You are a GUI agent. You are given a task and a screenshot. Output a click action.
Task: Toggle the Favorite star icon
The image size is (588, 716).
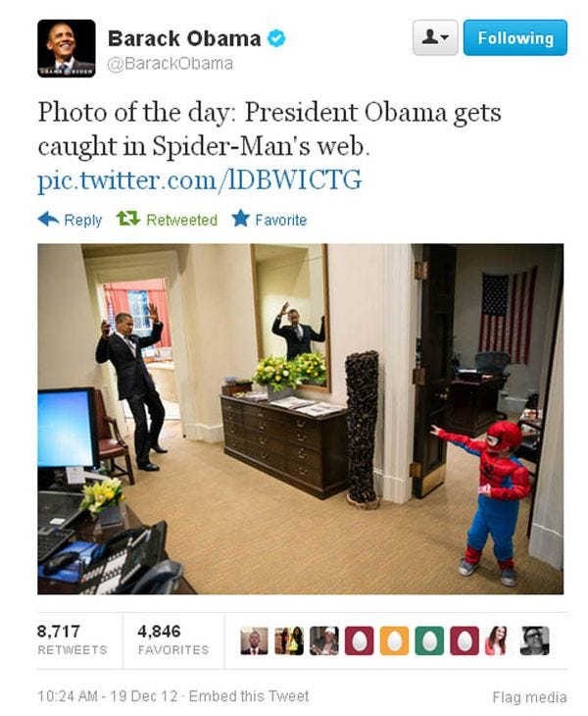(x=240, y=219)
